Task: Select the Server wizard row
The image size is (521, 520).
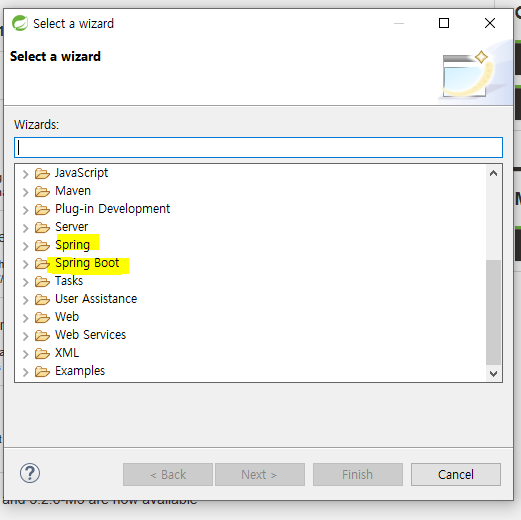Action: point(71,227)
